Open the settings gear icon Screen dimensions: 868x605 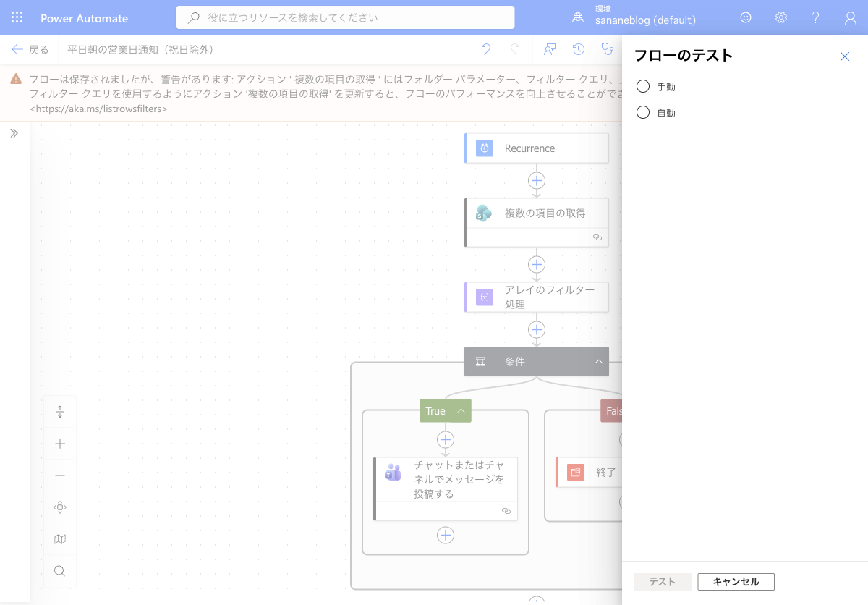tap(781, 17)
